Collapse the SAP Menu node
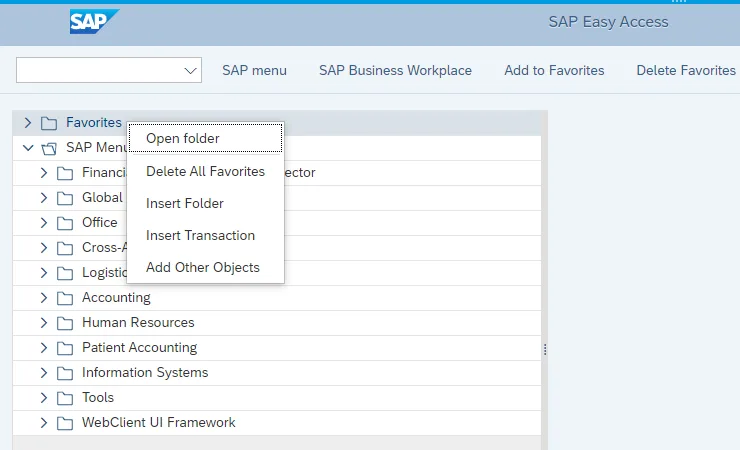The image size is (740, 450). (x=28, y=148)
